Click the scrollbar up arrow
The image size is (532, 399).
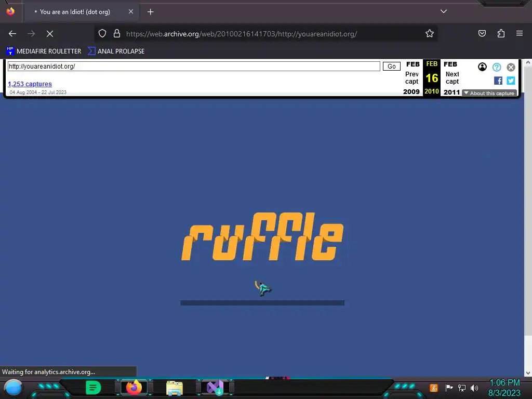click(528, 63)
